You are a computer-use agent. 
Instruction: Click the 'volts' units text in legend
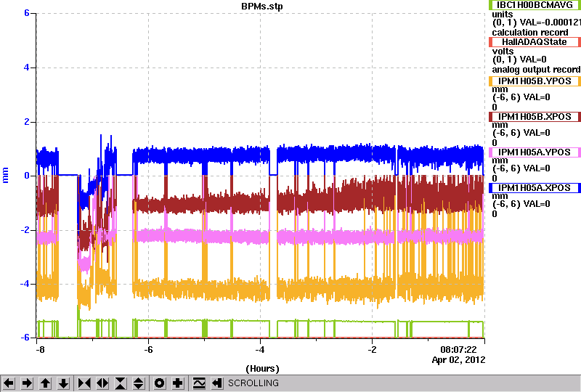tap(503, 51)
